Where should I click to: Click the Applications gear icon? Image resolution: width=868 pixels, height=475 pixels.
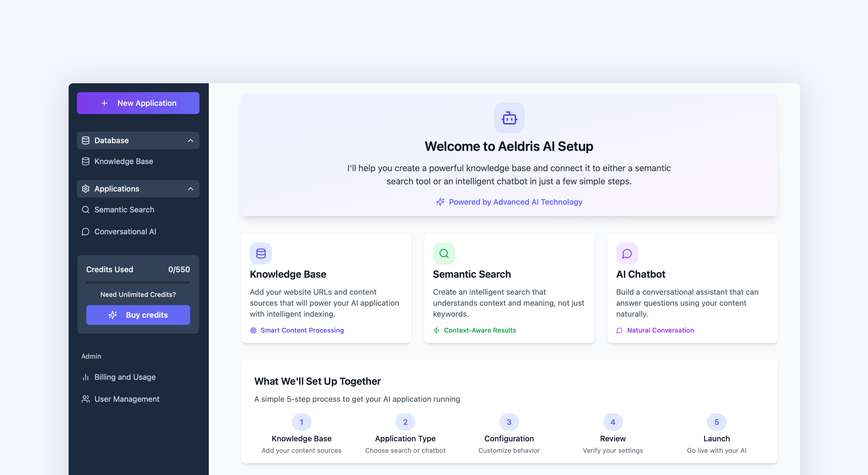point(86,189)
